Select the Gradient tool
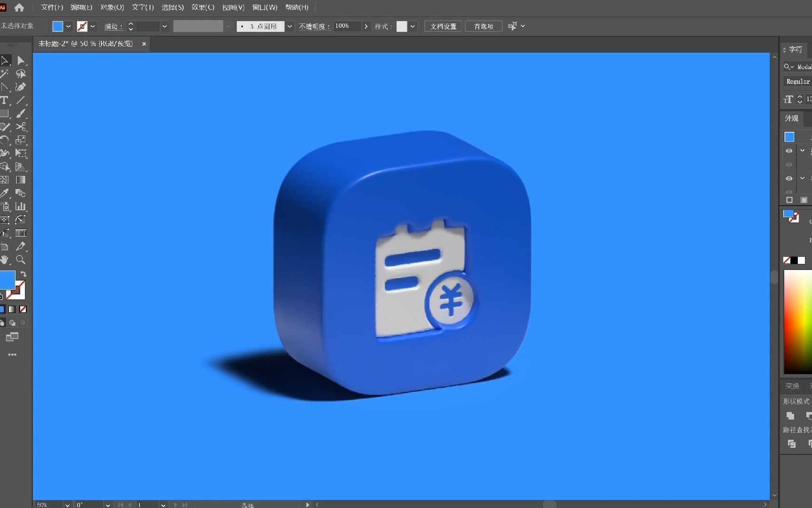 tap(21, 180)
